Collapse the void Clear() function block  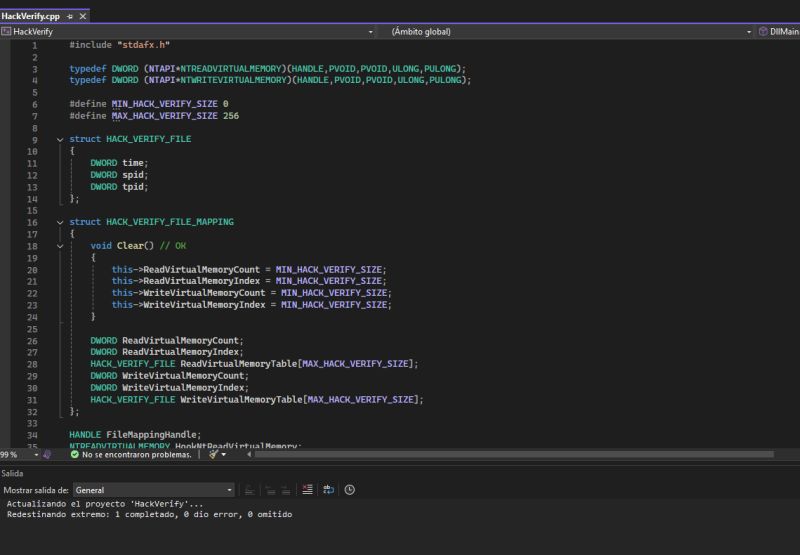click(60, 246)
